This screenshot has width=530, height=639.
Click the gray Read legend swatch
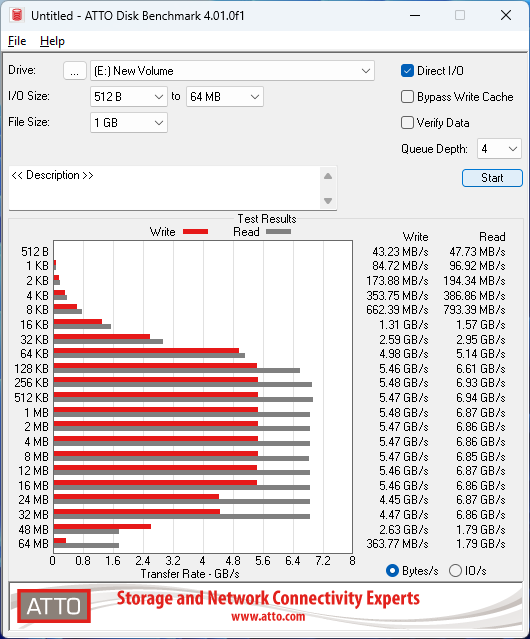tap(278, 231)
